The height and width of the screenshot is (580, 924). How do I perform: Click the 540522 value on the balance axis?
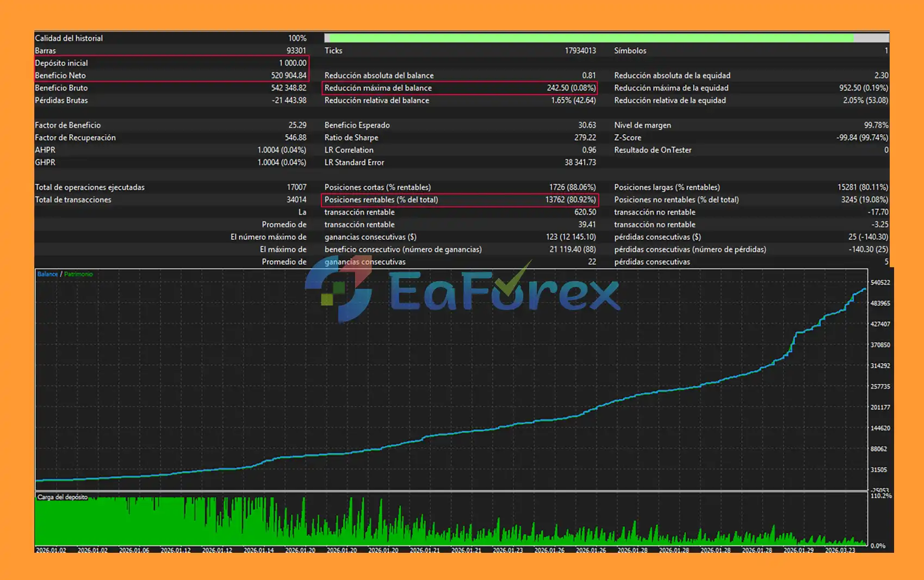coord(880,282)
